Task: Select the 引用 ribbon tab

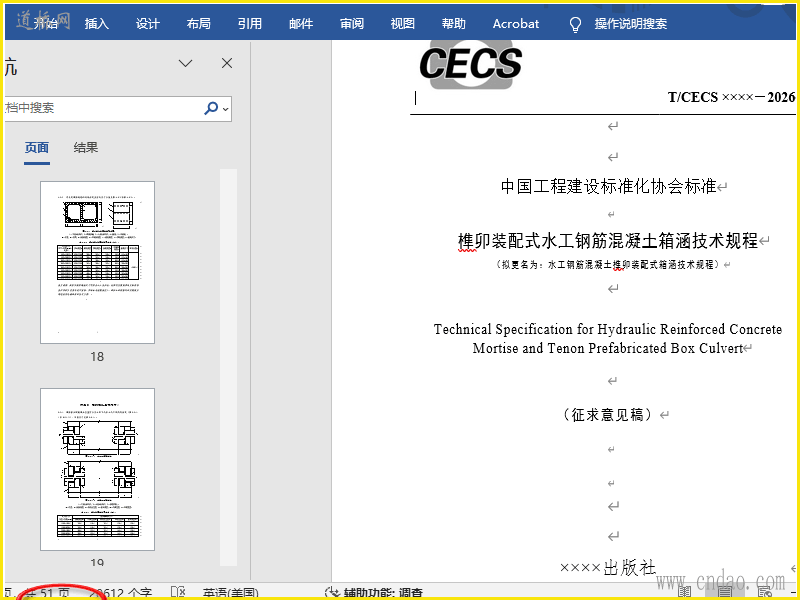Action: [x=249, y=23]
